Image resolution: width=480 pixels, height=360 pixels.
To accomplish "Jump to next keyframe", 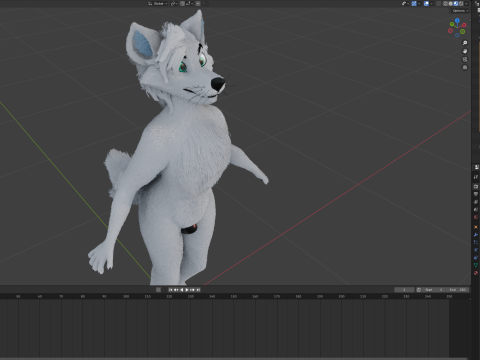I will [192, 290].
